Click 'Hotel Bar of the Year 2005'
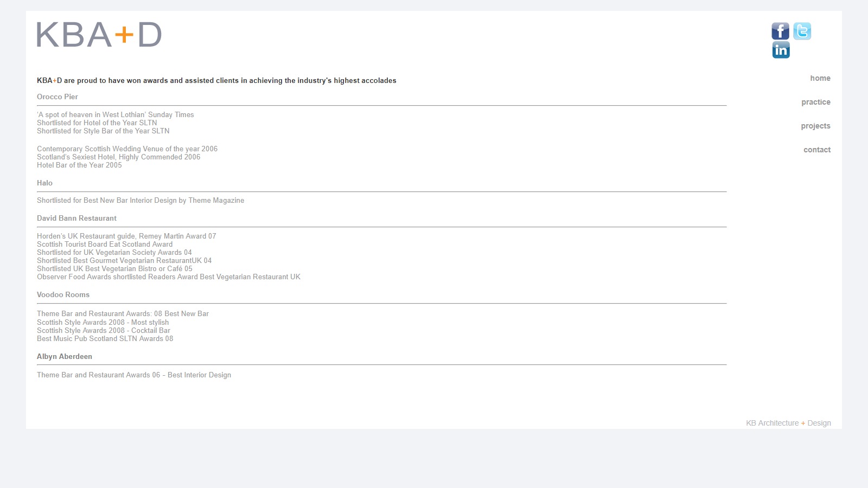The image size is (868, 488). (x=79, y=165)
